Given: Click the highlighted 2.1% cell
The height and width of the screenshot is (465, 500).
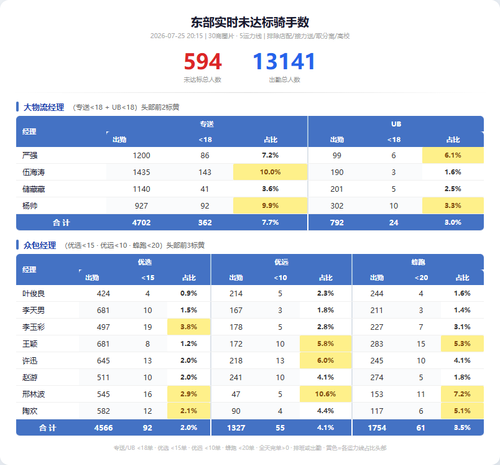Looking at the screenshot, I should [189, 411].
